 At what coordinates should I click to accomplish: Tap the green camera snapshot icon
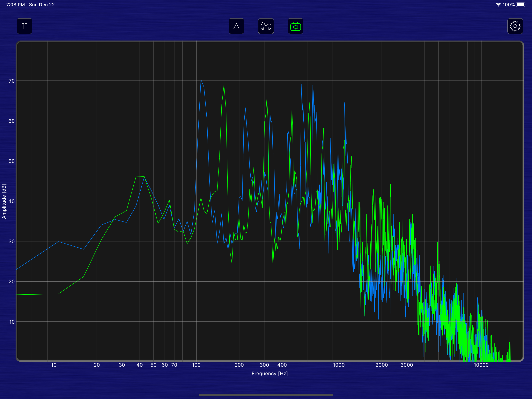click(295, 26)
